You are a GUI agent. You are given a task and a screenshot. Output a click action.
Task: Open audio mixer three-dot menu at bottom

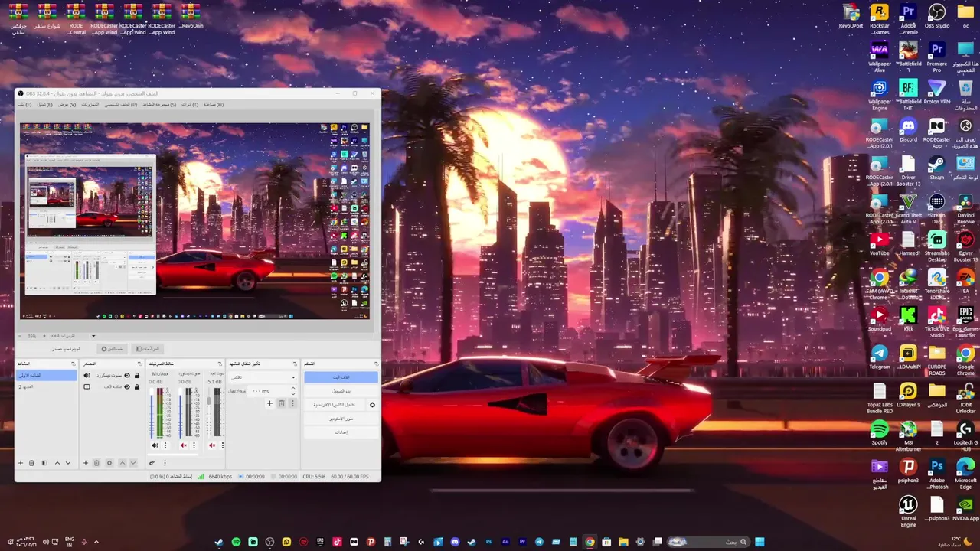tap(165, 463)
